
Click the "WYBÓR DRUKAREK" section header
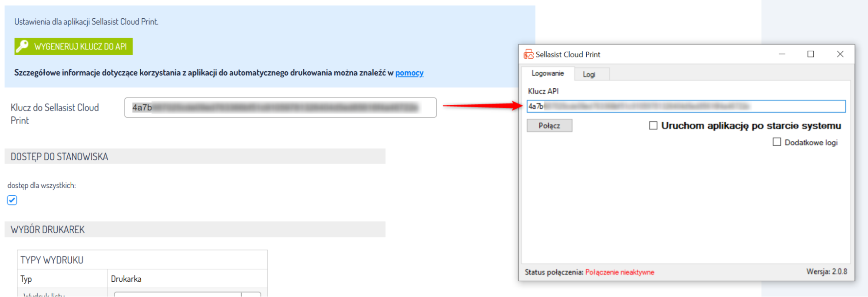pyautogui.click(x=48, y=230)
